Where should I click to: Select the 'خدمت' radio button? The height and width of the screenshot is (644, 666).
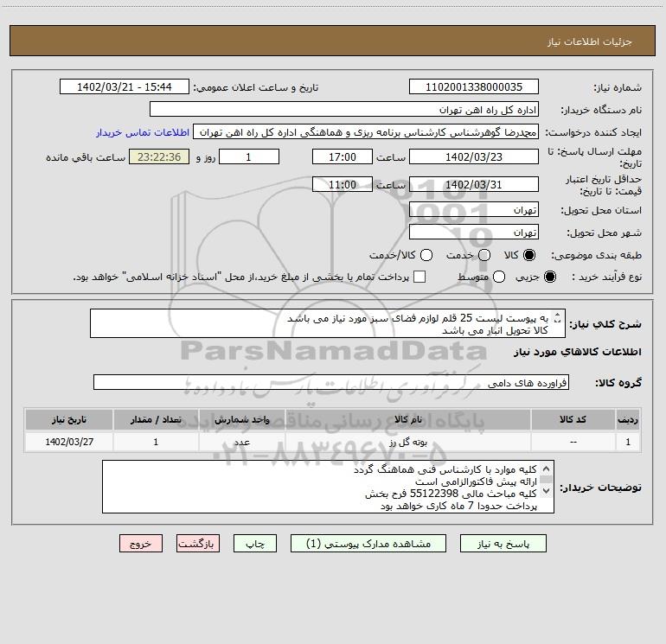coord(484,255)
